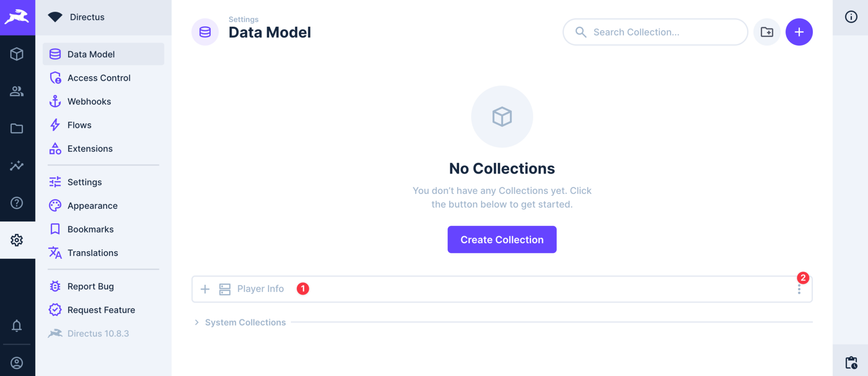Click Create Collection button
Image resolution: width=868 pixels, height=376 pixels.
point(502,239)
